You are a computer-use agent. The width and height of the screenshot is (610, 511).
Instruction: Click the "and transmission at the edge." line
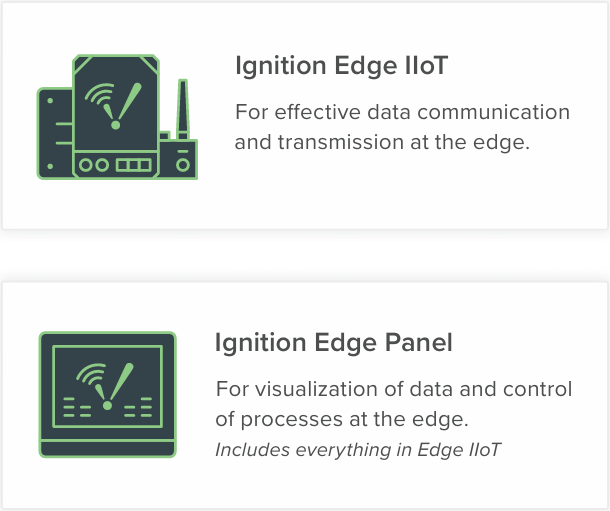point(382,142)
